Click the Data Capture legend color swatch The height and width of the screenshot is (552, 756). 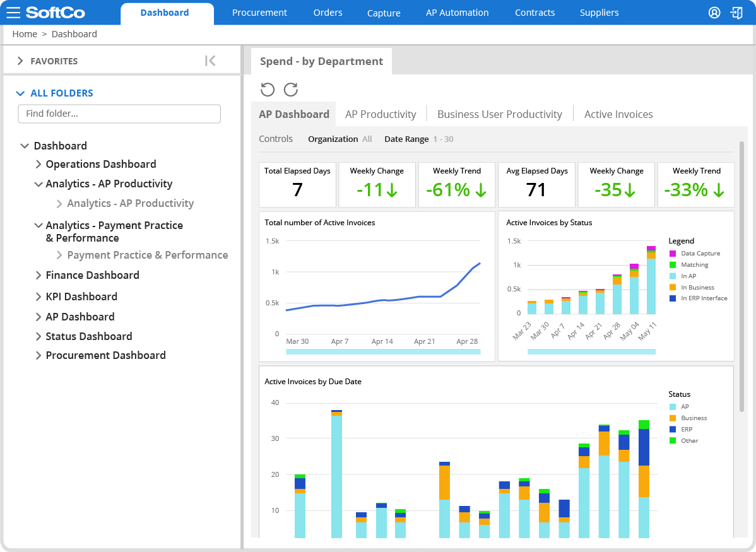(672, 254)
